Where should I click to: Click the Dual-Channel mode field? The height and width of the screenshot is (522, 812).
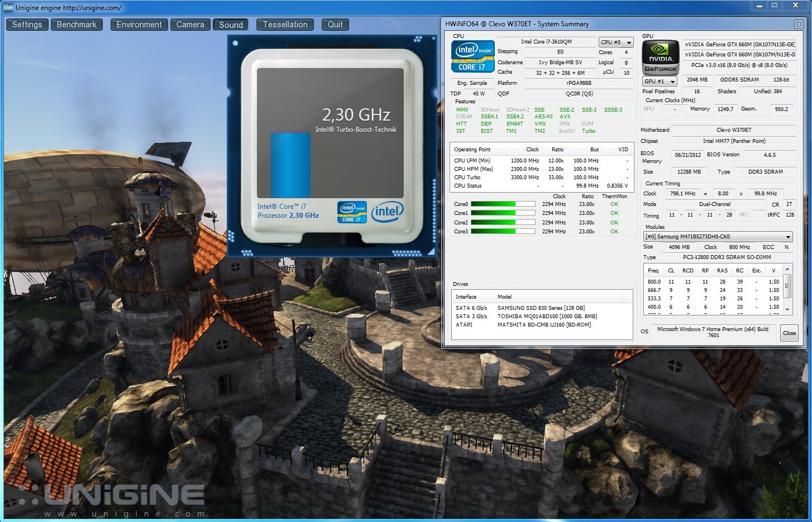714,204
